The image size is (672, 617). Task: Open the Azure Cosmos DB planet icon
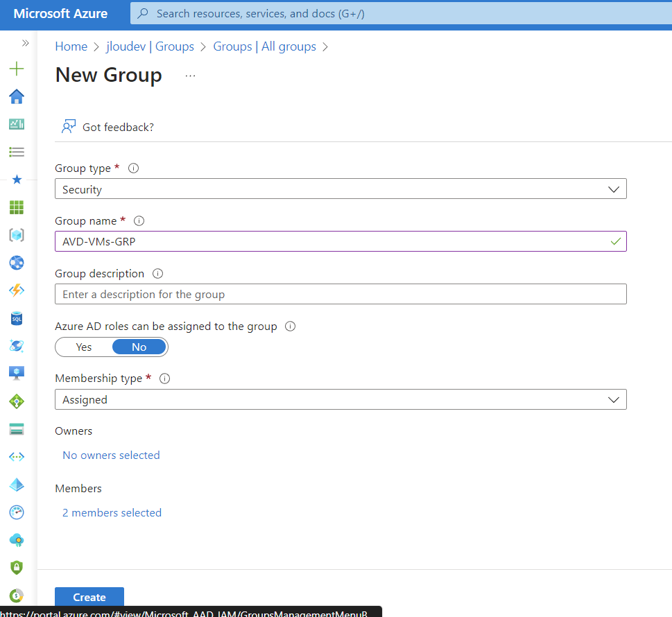(16, 346)
